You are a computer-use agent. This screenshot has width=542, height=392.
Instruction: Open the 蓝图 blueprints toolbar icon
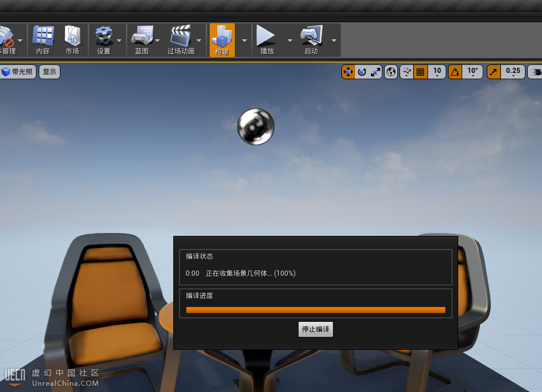[x=142, y=40]
